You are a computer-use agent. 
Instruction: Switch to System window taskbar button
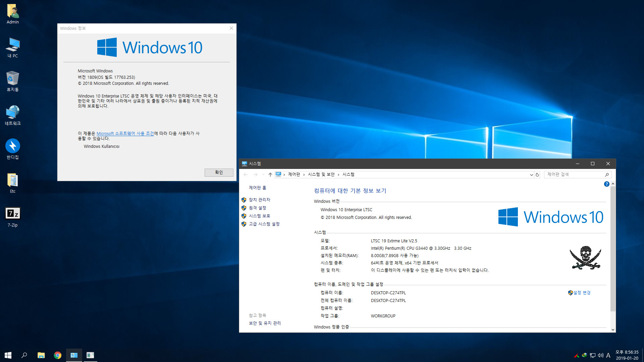tap(74, 355)
